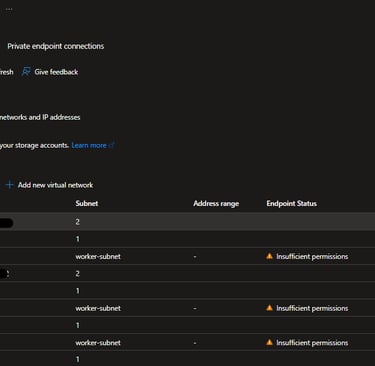Choose the networks and IP addresses option
Image resolution: width=375 pixels, height=366 pixels.
(40, 117)
